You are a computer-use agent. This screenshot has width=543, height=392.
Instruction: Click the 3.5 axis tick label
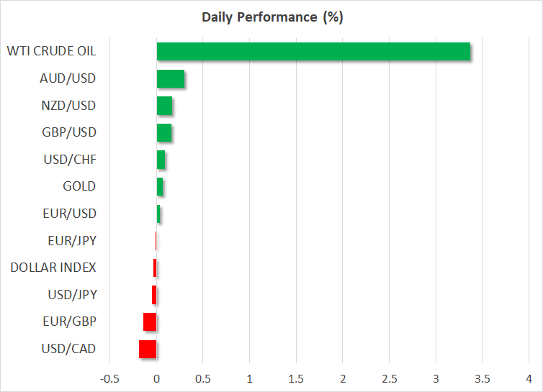coord(482,378)
